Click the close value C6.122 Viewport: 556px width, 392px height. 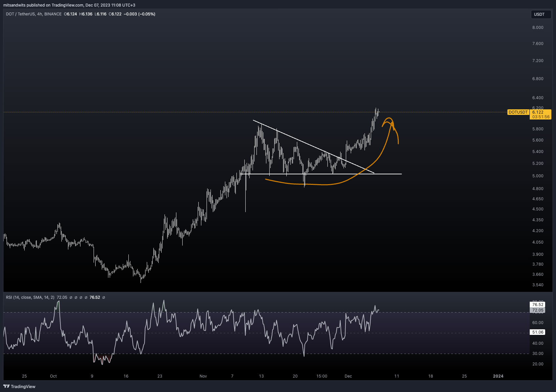pos(115,14)
